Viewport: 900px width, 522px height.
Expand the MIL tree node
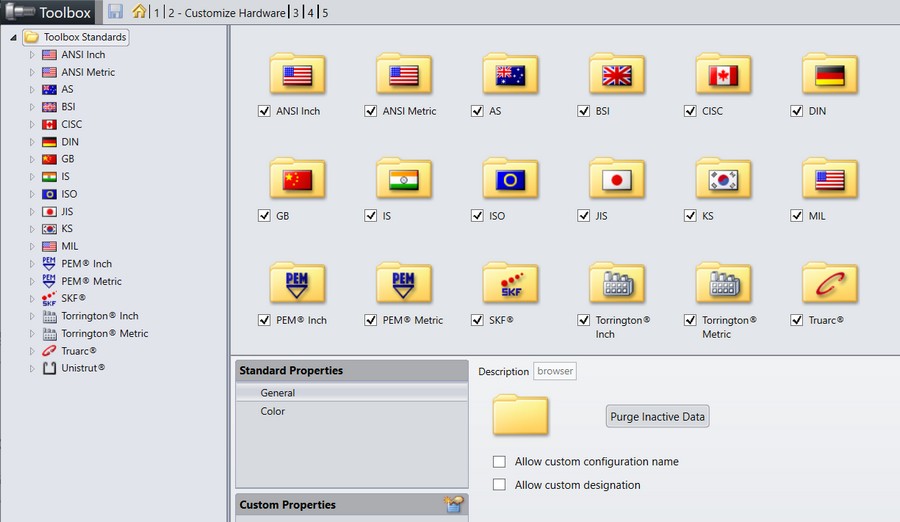pos(32,246)
